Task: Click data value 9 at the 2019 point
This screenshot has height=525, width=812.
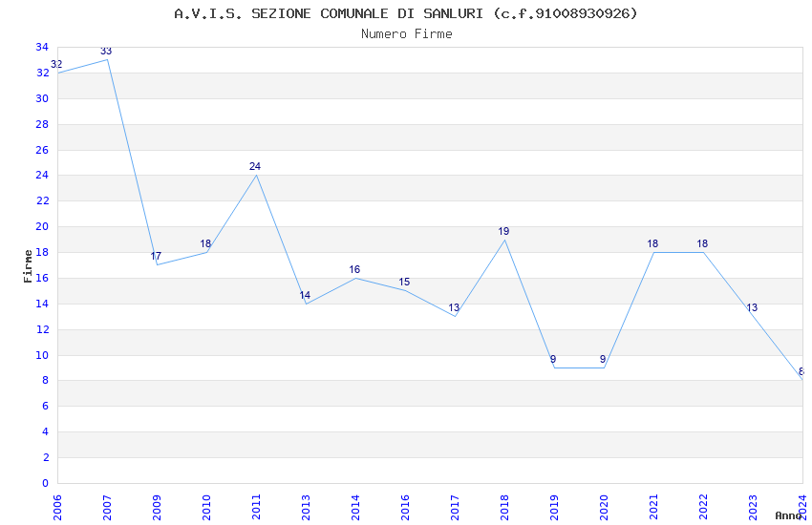Action: 553,359
